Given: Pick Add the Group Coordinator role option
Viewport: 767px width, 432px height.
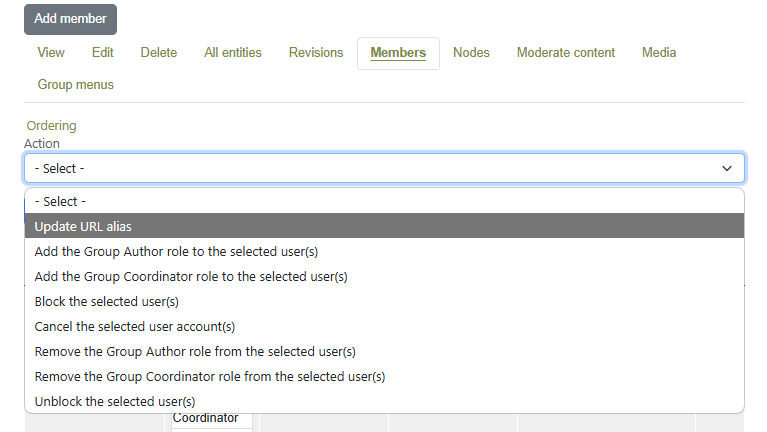Looking at the screenshot, I should [191, 276].
